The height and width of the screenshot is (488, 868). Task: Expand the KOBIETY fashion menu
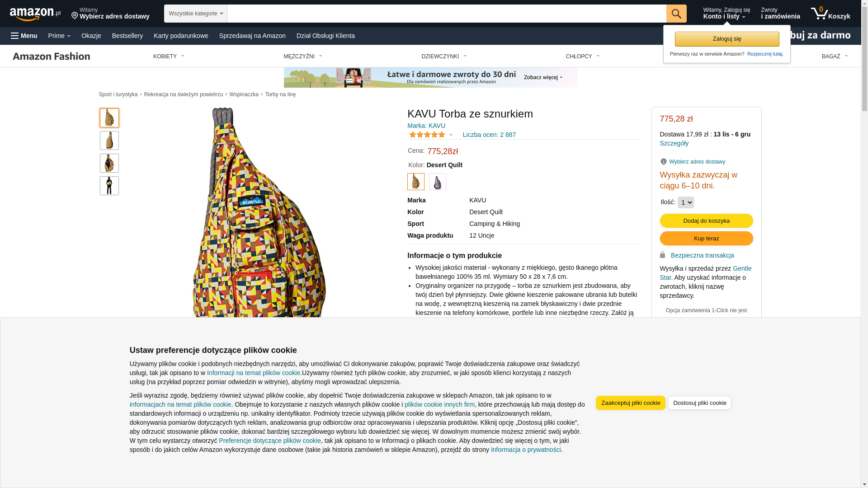(x=169, y=56)
